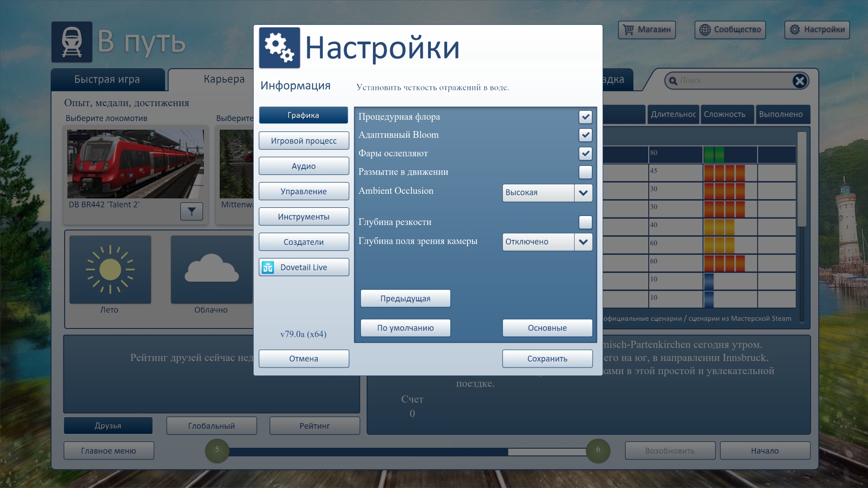Save settings with the Сохранить button
The image size is (868, 488).
tap(547, 358)
